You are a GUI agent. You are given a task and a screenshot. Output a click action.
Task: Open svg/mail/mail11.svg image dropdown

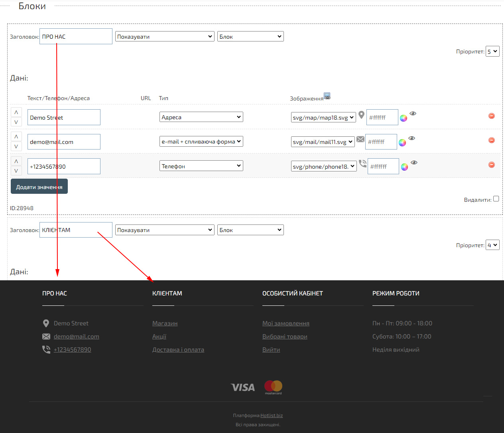pos(323,142)
